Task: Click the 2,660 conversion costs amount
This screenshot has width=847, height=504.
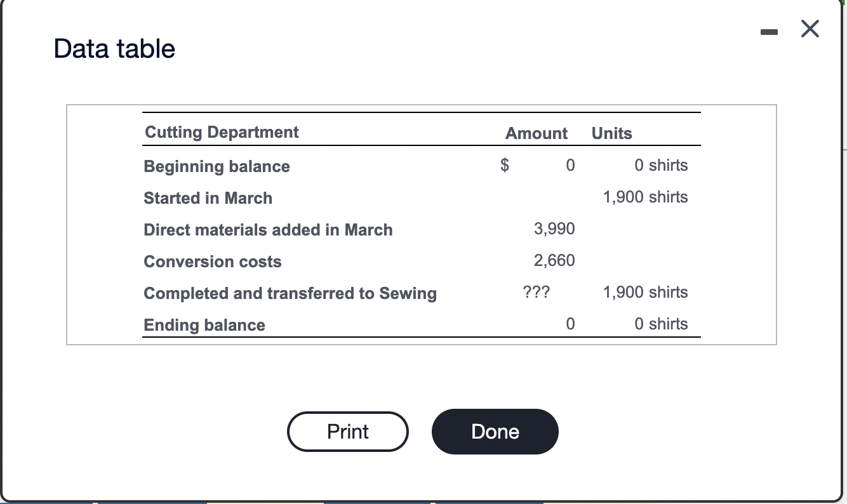Action: (x=554, y=260)
